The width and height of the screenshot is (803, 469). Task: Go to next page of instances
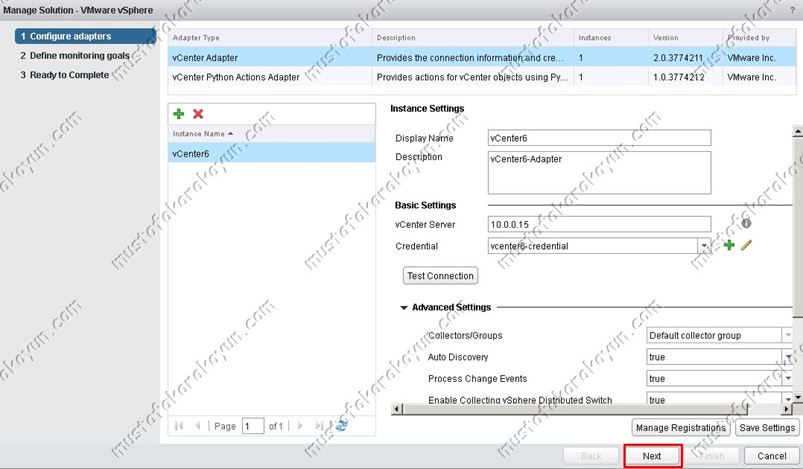(x=300, y=425)
